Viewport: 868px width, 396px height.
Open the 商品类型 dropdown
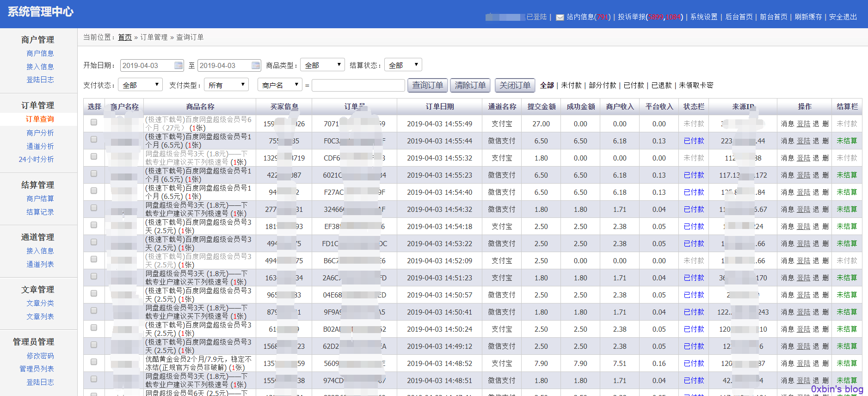pos(323,65)
